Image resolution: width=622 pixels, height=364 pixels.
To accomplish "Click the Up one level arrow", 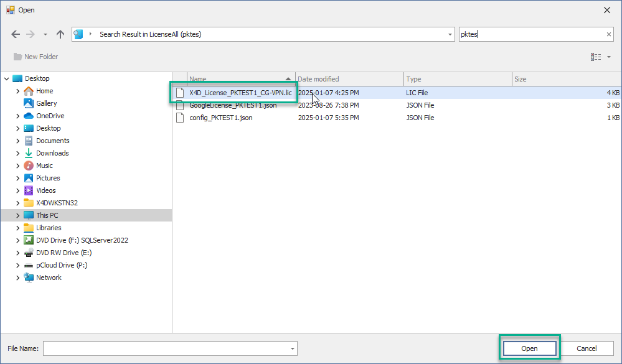I will [60, 34].
